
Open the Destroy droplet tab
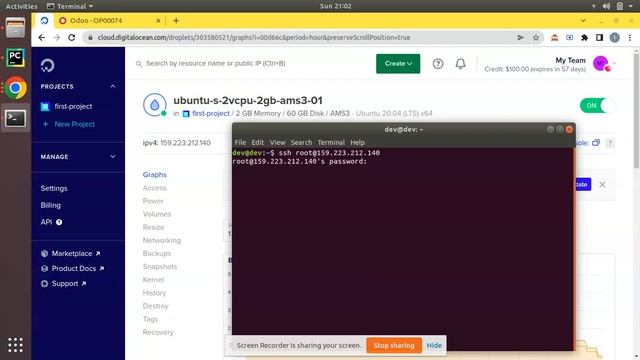[x=155, y=306]
